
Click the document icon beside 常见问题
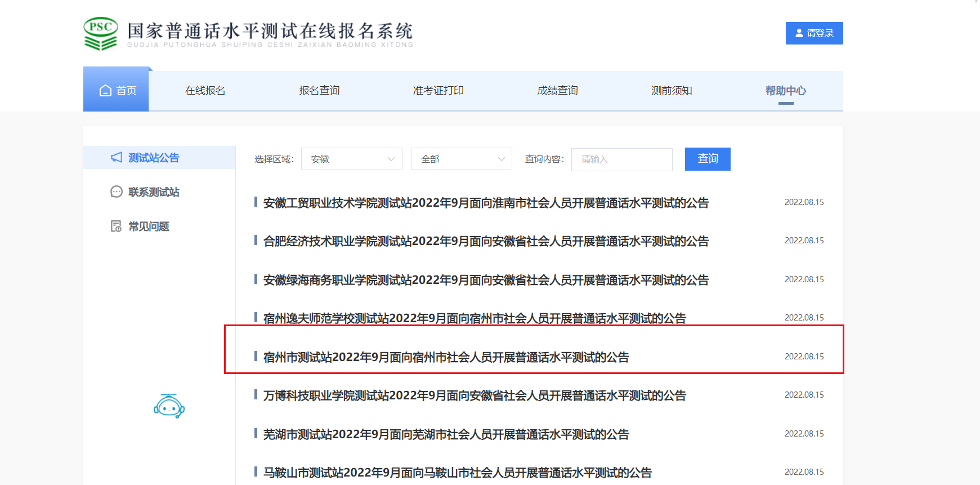pos(117,226)
